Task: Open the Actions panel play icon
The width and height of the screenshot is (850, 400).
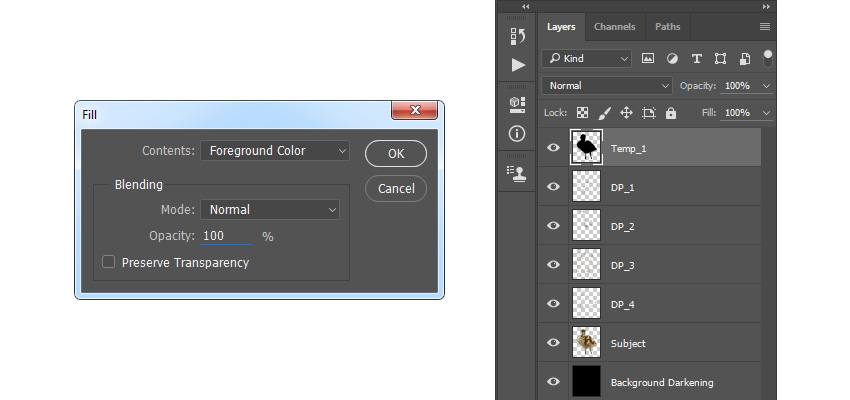Action: point(518,65)
